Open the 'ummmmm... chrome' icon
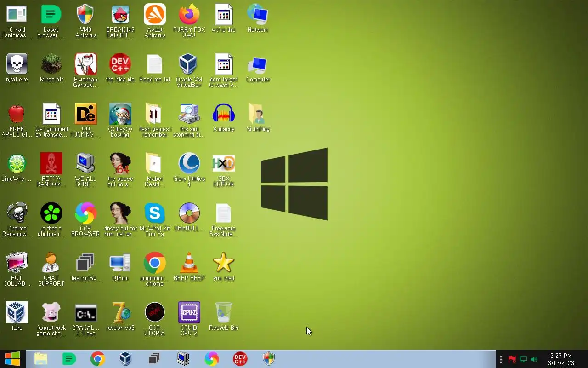Viewport: 588px width, 368px height. 155,263
